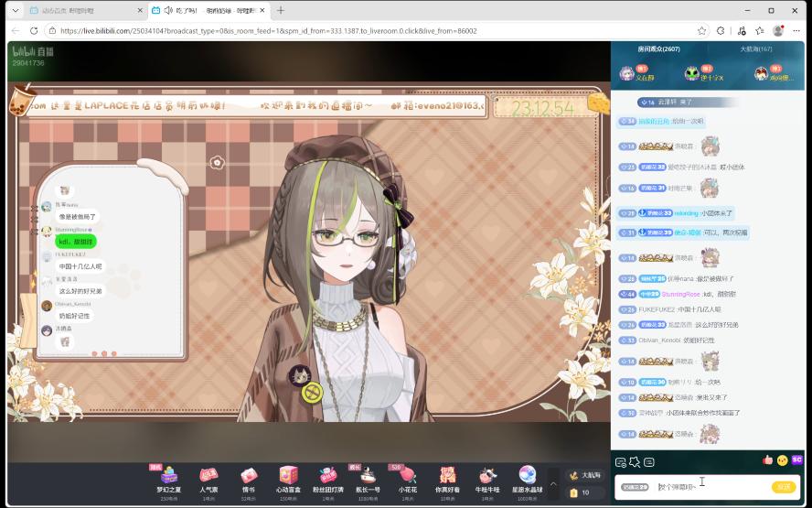812x508 pixels.
Task: Open the favorites list icon
Action: point(759,31)
